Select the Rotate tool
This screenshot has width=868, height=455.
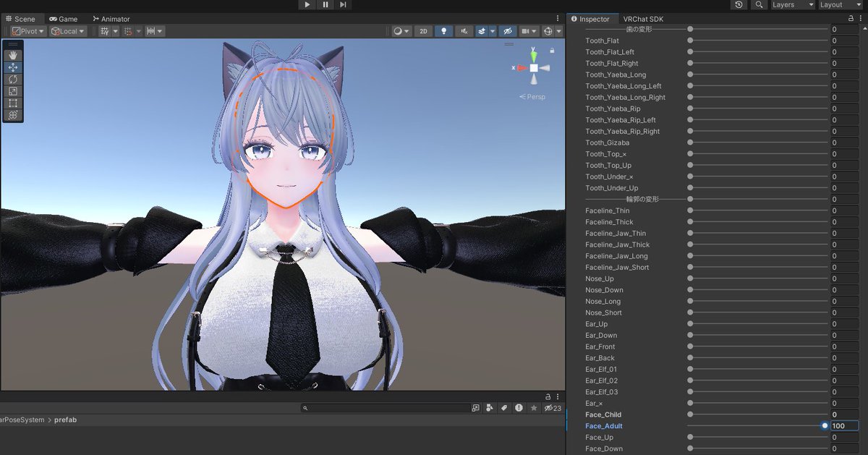(13, 79)
